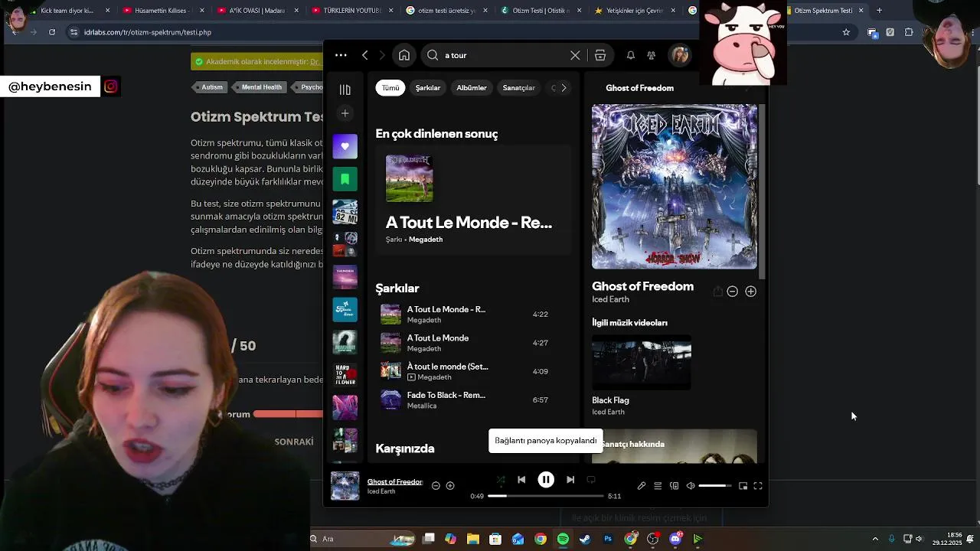Open Spotify from Windows taskbar
Viewport: 980px width, 551px height.
point(563,539)
